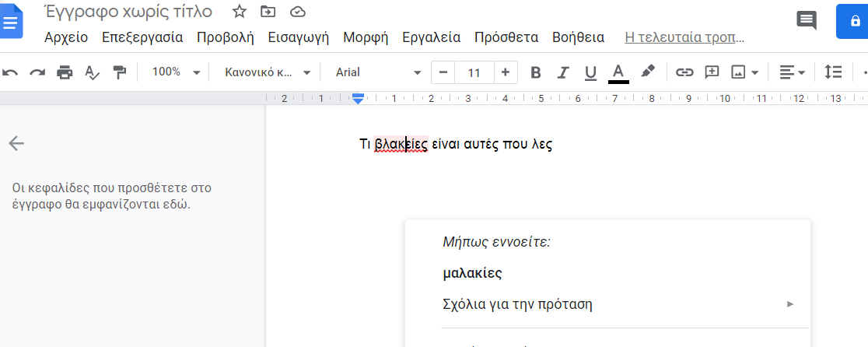The height and width of the screenshot is (347, 868).
Task: Open the Μορφή menu
Action: pyautogui.click(x=366, y=37)
